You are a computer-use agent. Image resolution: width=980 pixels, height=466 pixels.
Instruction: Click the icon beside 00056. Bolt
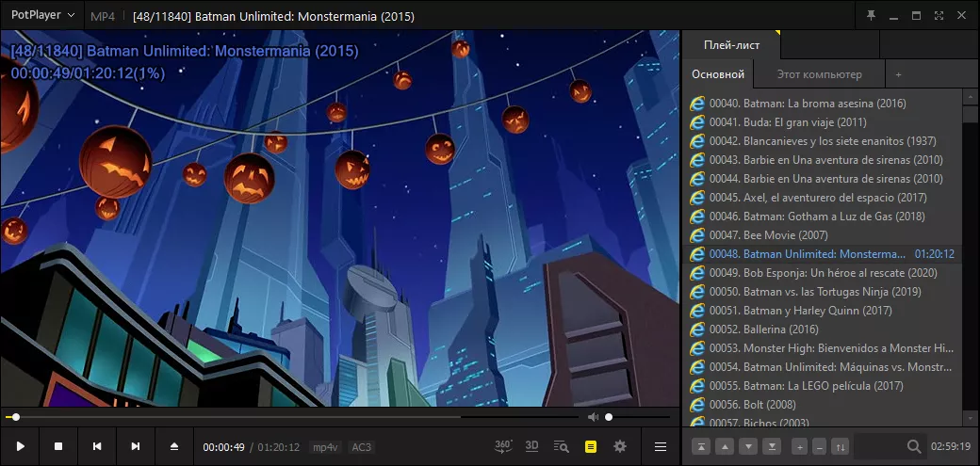(x=697, y=404)
